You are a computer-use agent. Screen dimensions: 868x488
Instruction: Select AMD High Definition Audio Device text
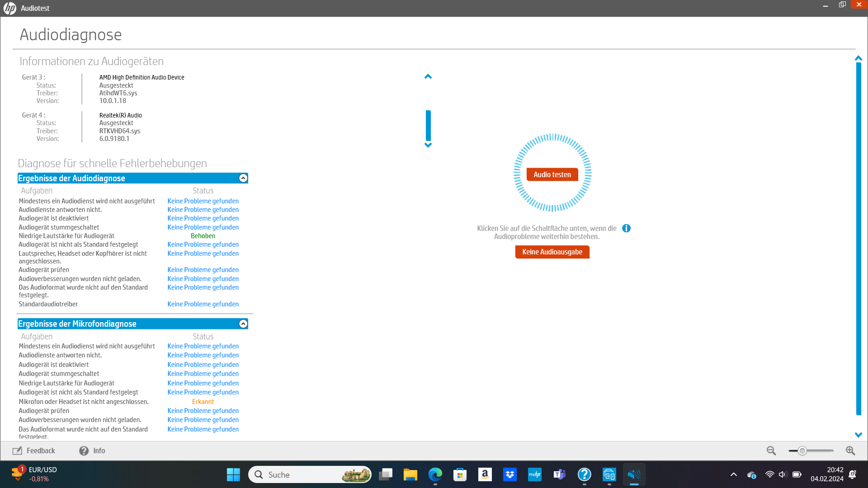(x=142, y=77)
